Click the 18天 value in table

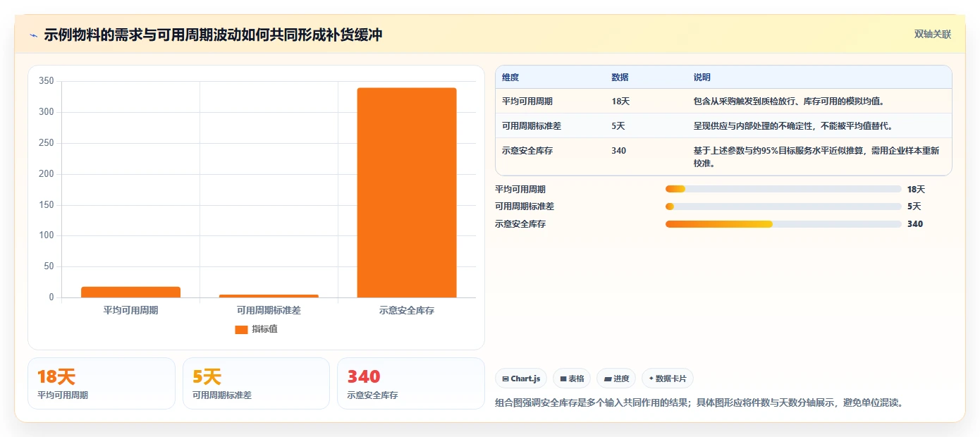click(620, 101)
